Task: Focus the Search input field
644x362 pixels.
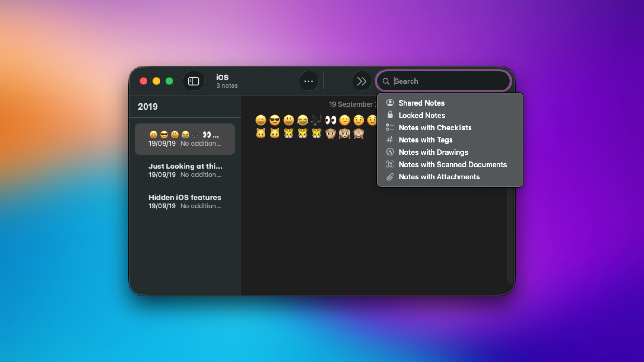Action: [443, 81]
